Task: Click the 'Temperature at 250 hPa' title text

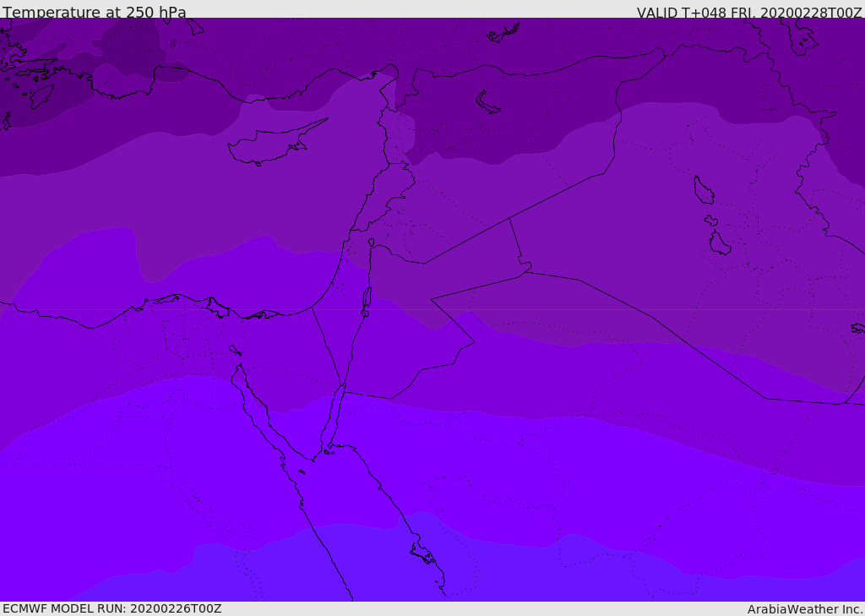Action: (95, 12)
